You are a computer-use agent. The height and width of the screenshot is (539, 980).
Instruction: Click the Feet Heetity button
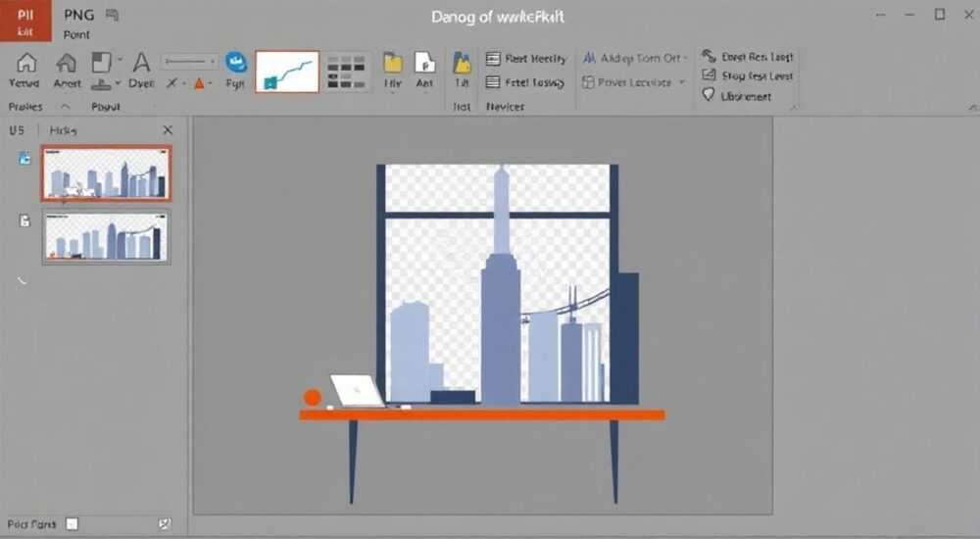coord(526,59)
